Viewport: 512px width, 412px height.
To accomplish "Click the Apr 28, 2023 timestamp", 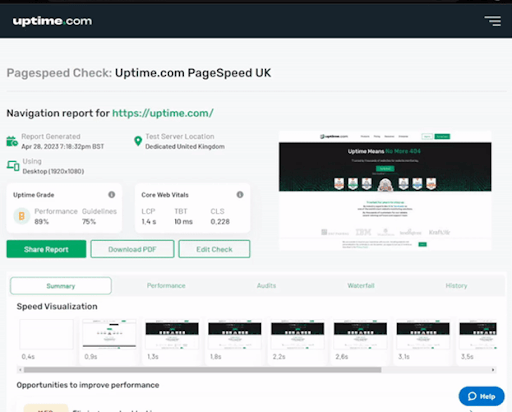I will (63, 147).
